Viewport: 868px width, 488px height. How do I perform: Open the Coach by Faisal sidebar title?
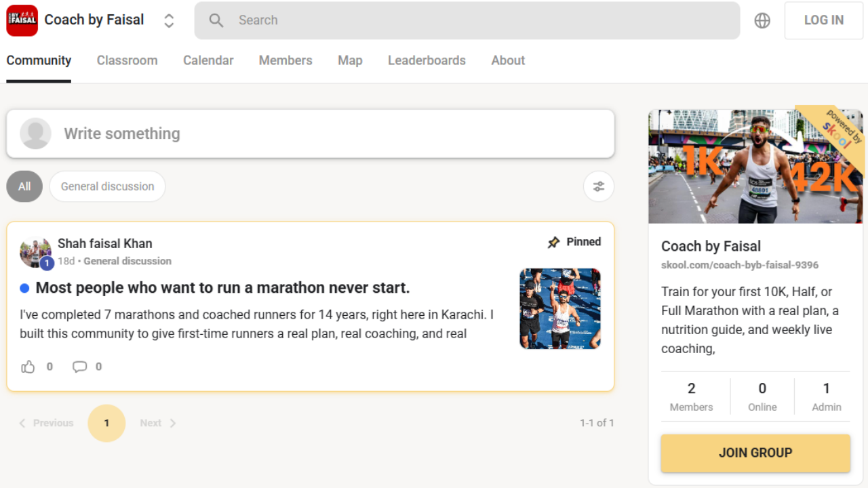click(x=711, y=246)
